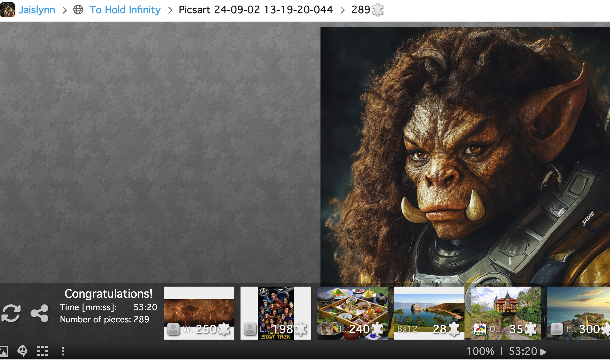Click Ba12 author label on lake thumbnail
The image size is (610, 364).
407,329
